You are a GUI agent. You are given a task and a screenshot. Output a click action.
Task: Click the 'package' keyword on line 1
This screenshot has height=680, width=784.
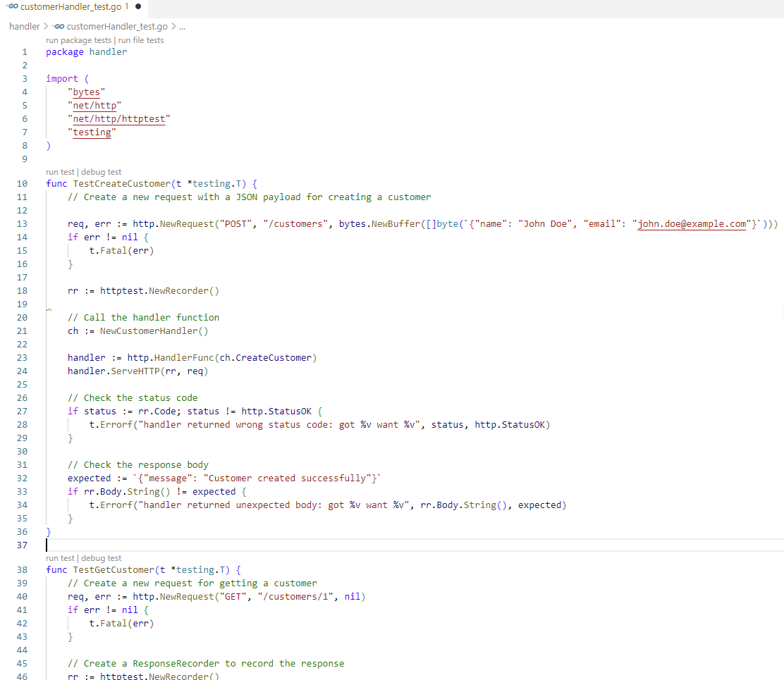(65, 52)
